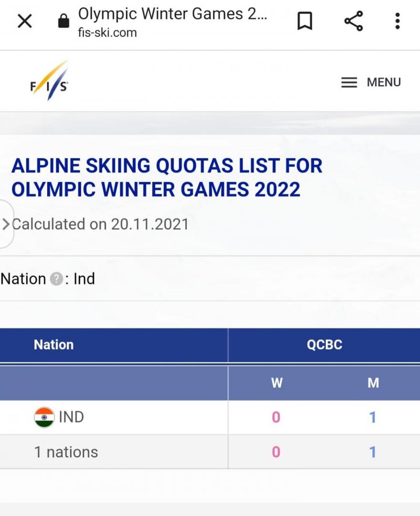Open the share icon in toolbar
Screen dimensions: 420x516
point(354,21)
